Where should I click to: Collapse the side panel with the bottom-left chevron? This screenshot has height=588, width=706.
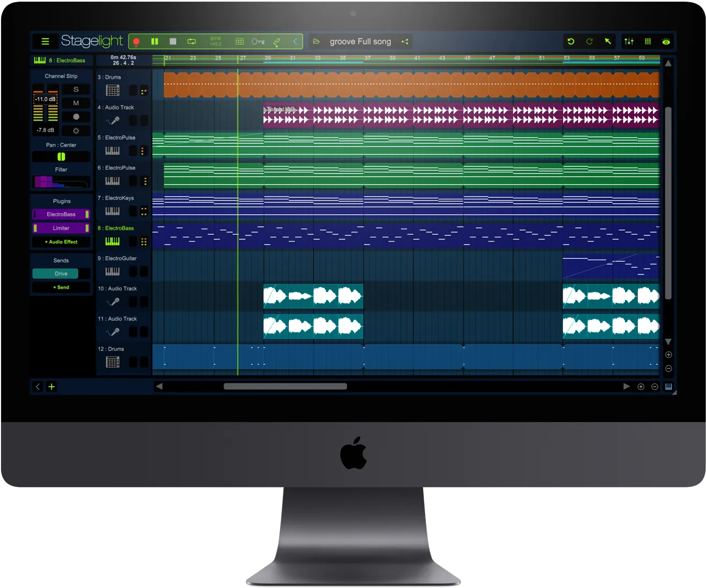tap(38, 387)
